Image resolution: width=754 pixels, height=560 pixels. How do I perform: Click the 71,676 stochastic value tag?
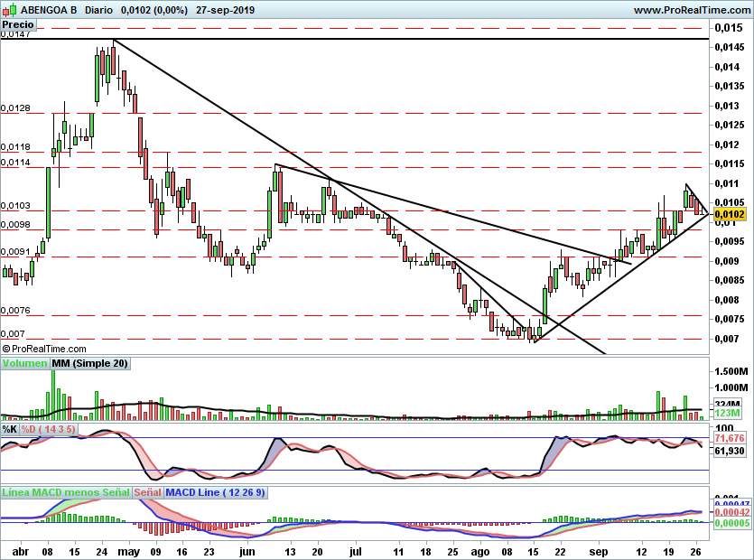point(730,438)
